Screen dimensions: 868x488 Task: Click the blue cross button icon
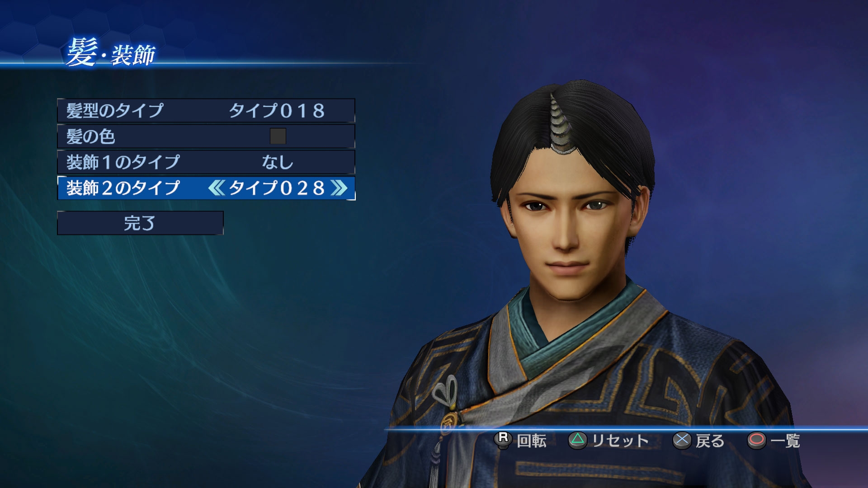[682, 440]
